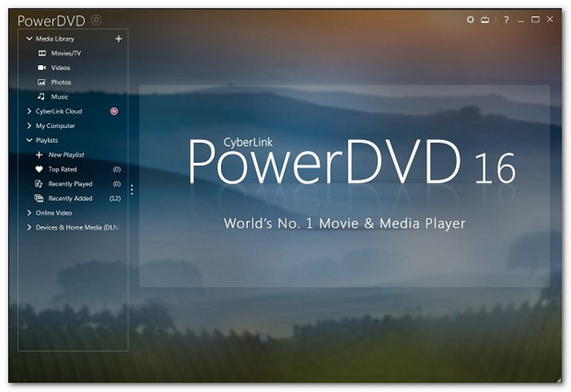Select Videos in Media Library
Image resolution: width=571 pixels, height=392 pixels.
[x=60, y=68]
